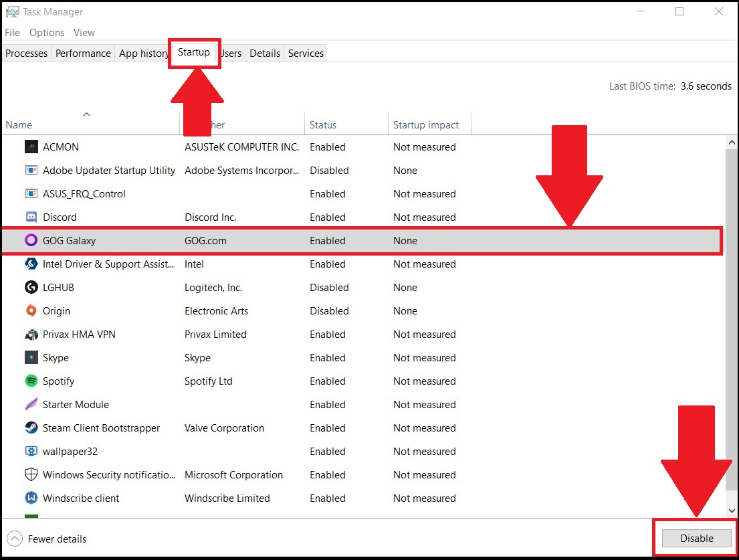This screenshot has height=560, width=739.
Task: Click the Adobe Updater Startup Utility icon
Action: [x=31, y=170]
